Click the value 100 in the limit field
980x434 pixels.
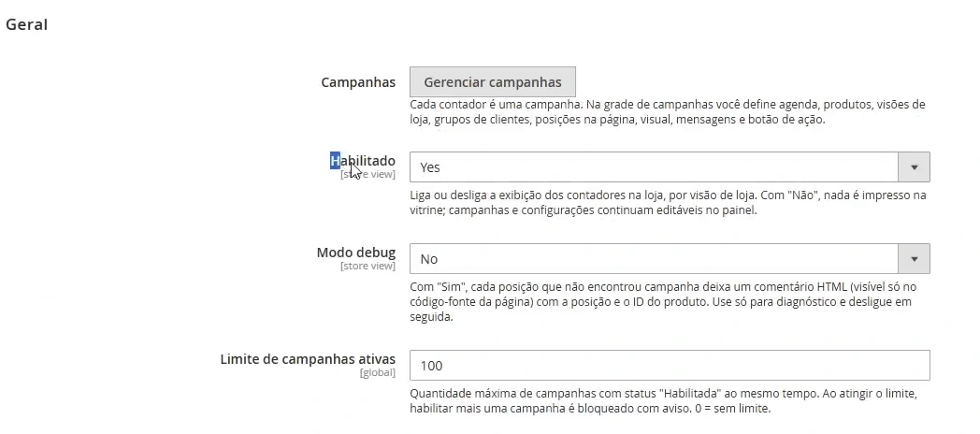point(431,366)
